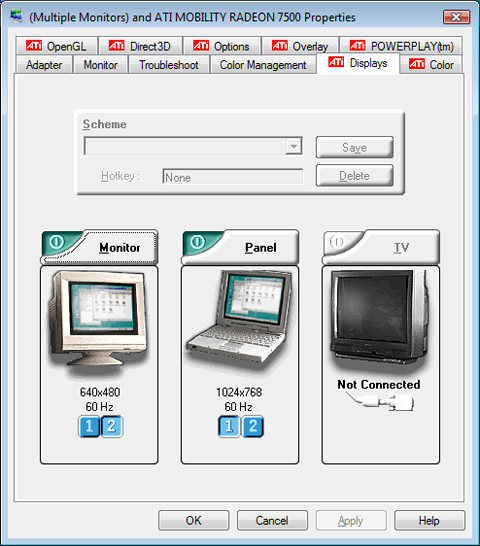
Task: Open the Adapter tab
Action: pos(44,65)
